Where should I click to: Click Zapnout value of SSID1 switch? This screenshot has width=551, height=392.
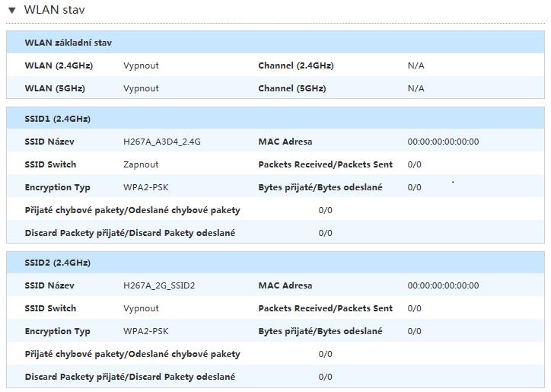coord(141,164)
